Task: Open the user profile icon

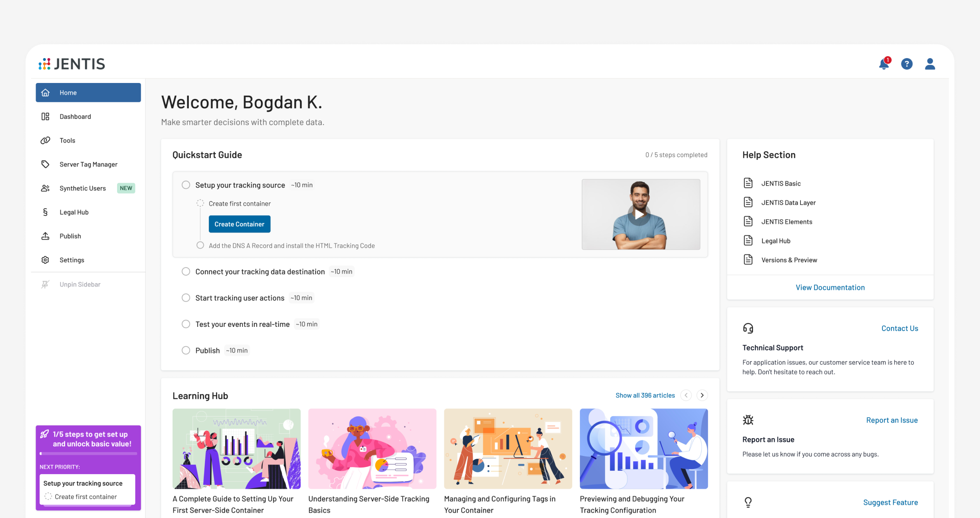Action: click(930, 64)
